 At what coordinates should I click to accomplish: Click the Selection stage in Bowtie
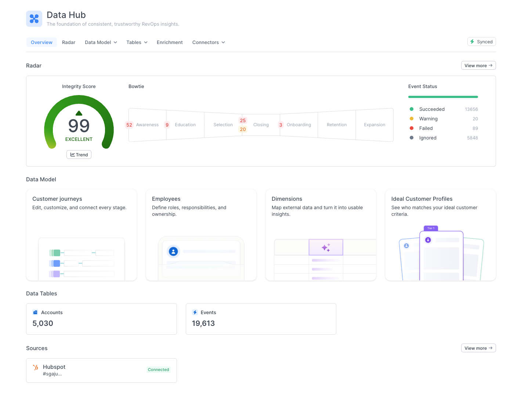coord(223,125)
